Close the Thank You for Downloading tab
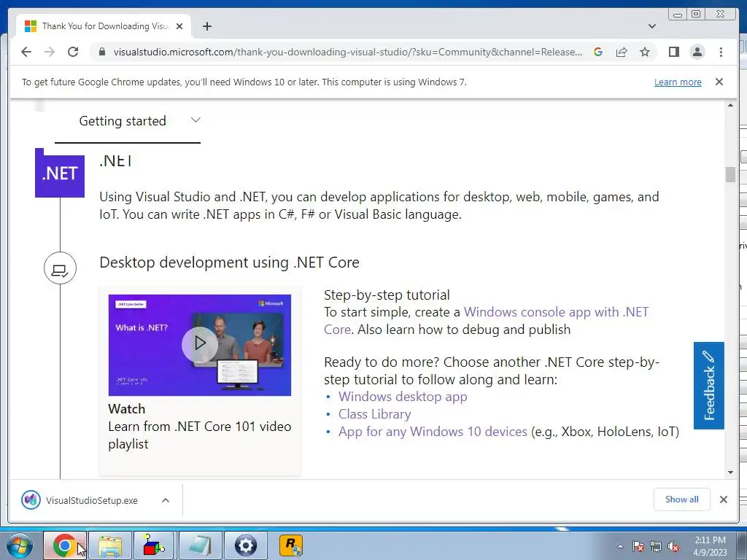 [179, 26]
